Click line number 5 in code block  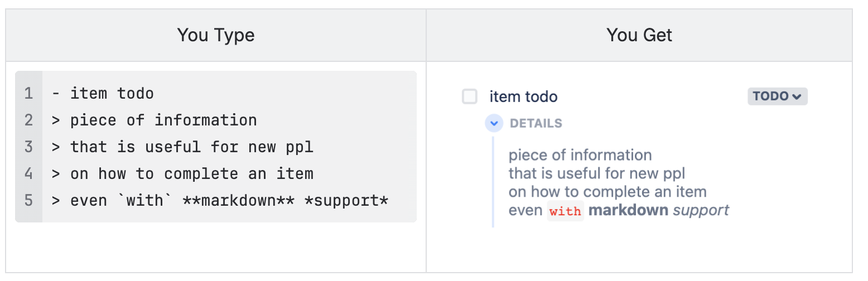click(x=28, y=200)
